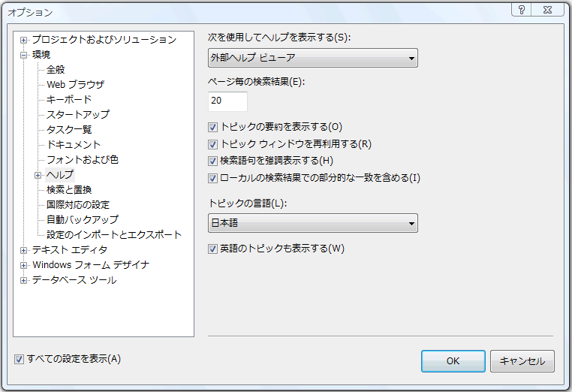Viewport: 572px width, 392px height.
Task: Disable 英語のトピックも表示する option
Action: click(x=213, y=249)
